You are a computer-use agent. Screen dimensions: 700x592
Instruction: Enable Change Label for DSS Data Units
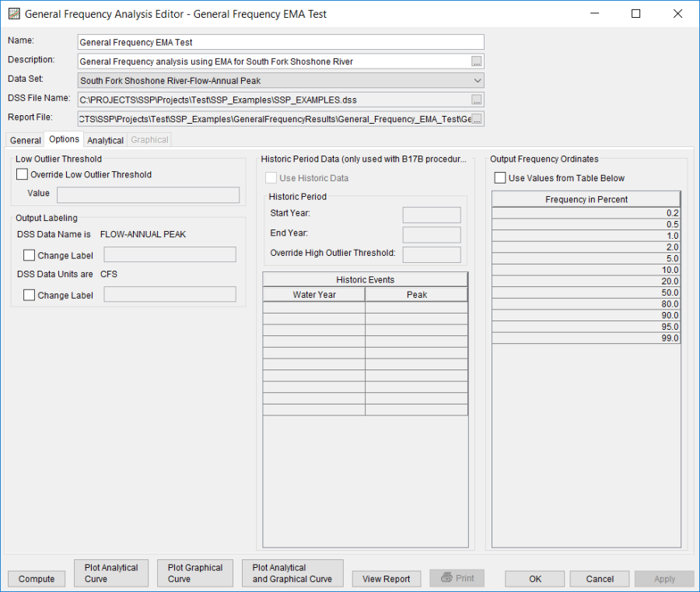coord(29,295)
